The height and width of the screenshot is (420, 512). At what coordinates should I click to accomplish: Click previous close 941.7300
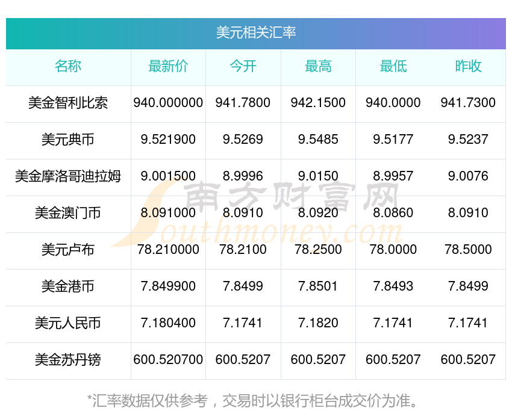[468, 103]
